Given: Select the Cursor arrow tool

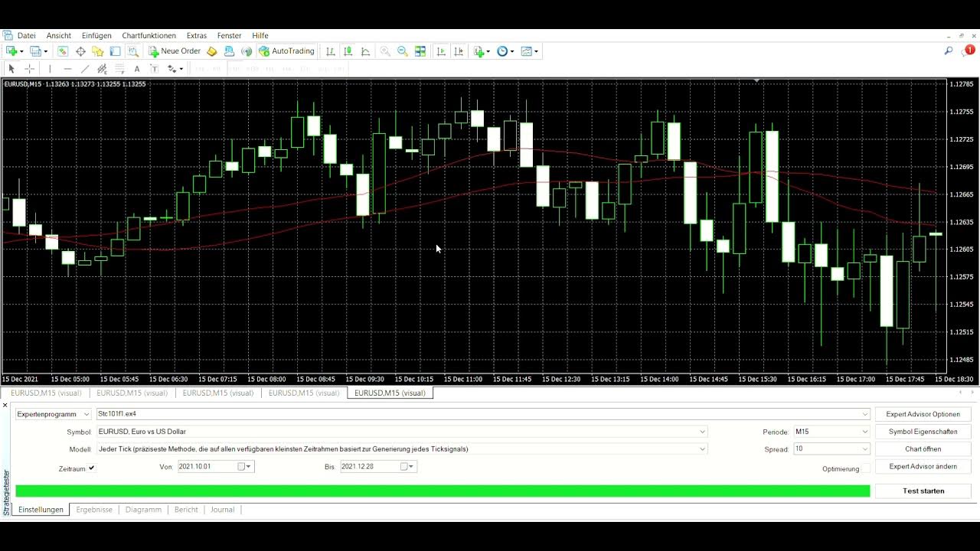Looking at the screenshot, I should (x=11, y=69).
